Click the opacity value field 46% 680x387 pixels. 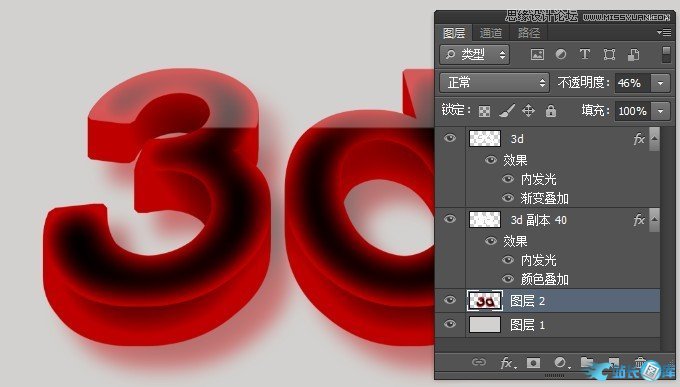pos(633,83)
